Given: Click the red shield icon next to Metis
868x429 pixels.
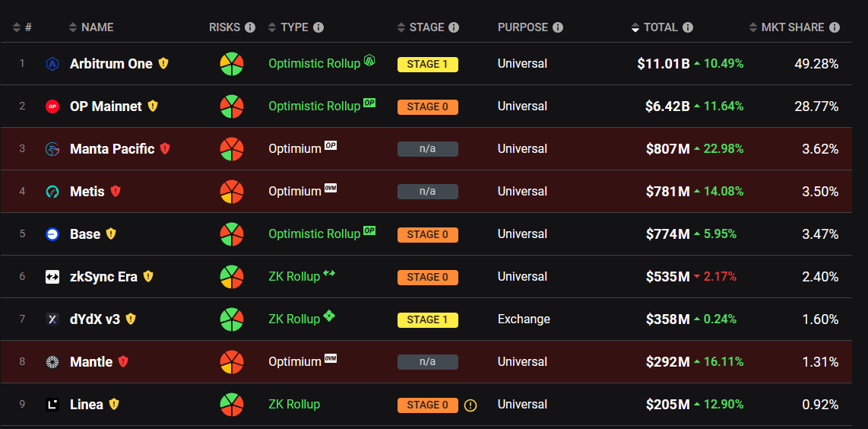Looking at the screenshot, I should 116,192.
